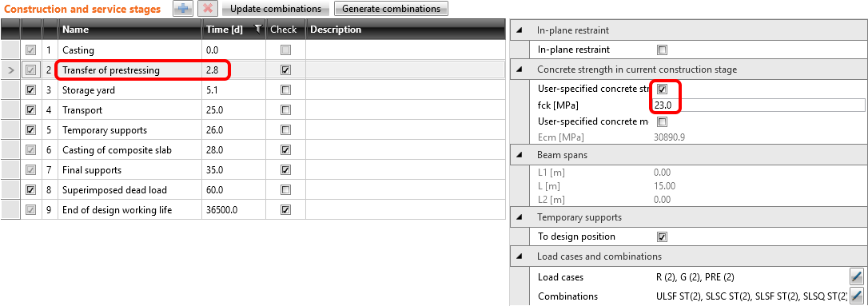This screenshot has width=868, height=306.
Task: Toggle the In-plane restraint checkbox
Action: (662, 50)
